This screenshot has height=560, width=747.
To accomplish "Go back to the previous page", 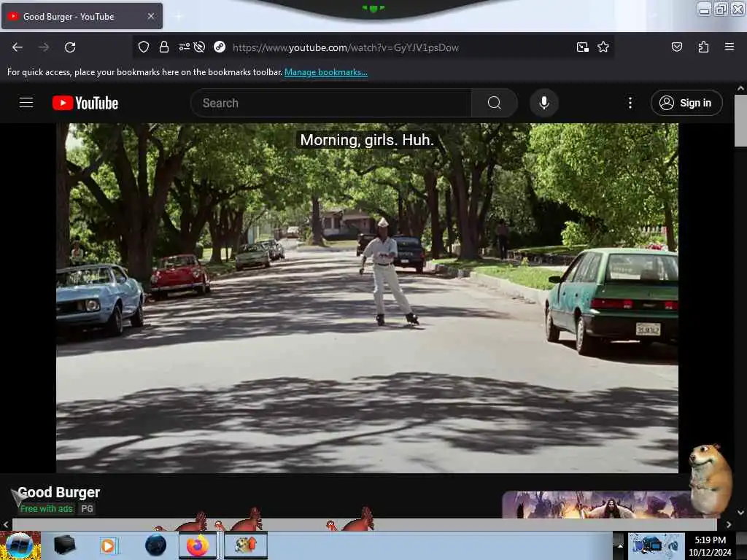I will [18, 47].
